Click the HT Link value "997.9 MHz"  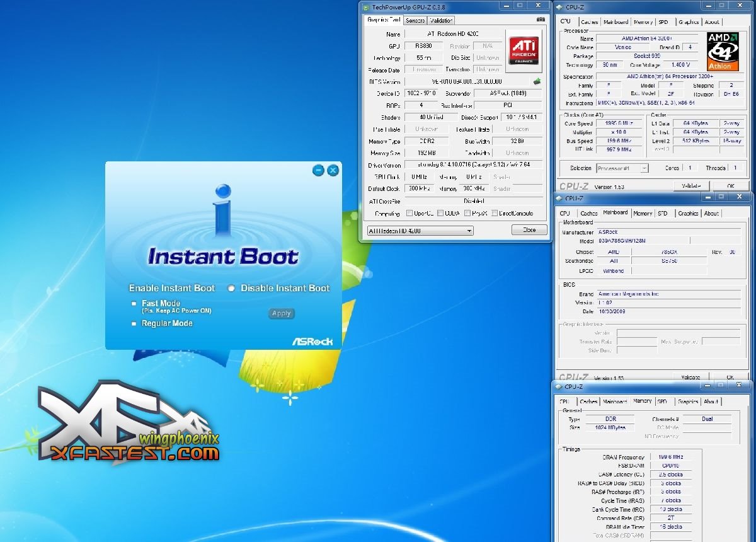tap(619, 149)
